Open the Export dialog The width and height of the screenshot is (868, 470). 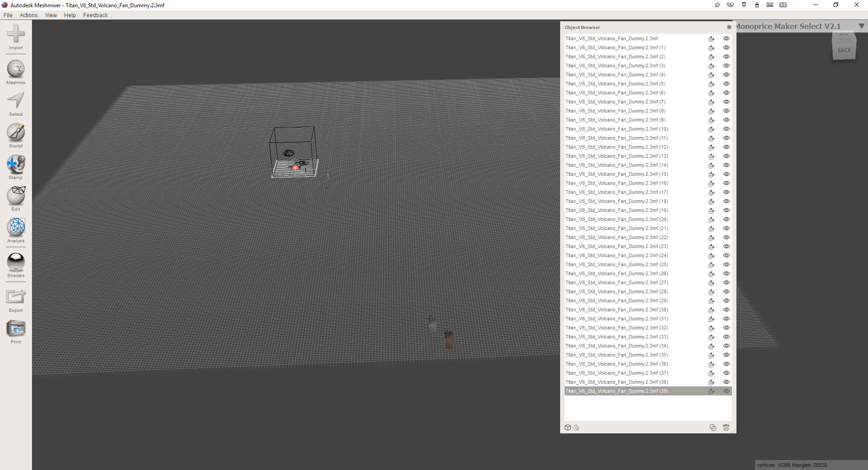16,300
